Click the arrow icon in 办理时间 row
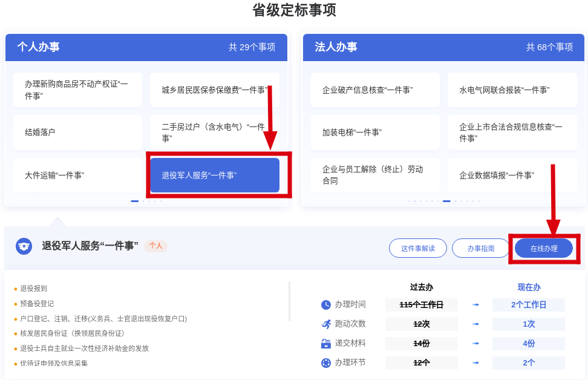Screen dimensions: 588x380 475,305
